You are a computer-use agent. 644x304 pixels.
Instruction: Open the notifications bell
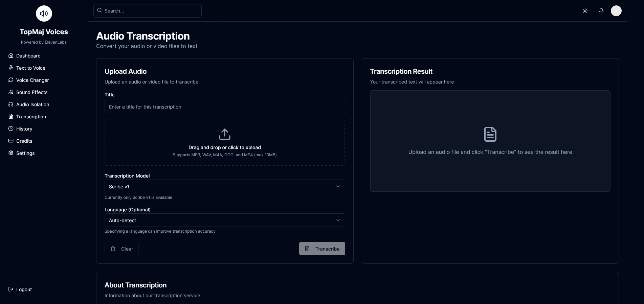(x=601, y=11)
